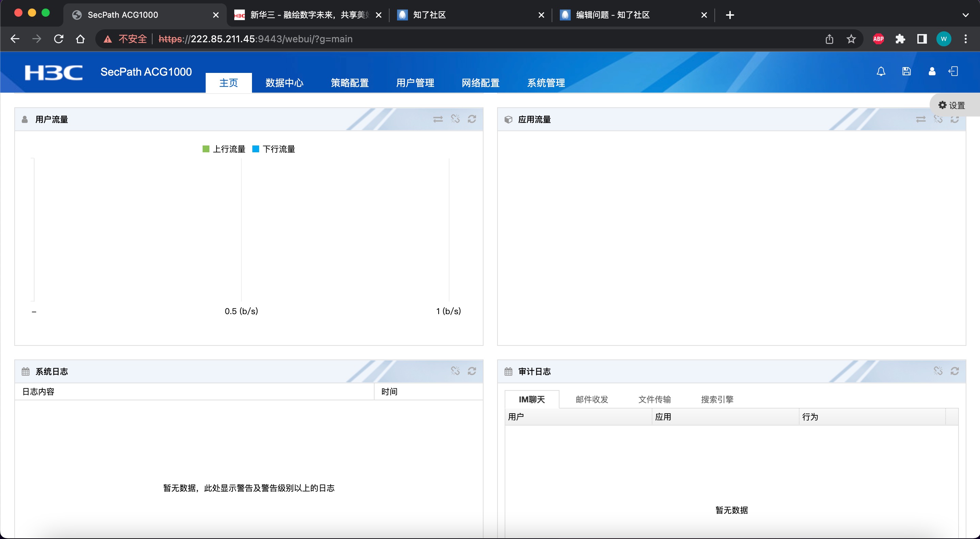Screen dimensions: 980x539
Task: Toggle 上行流量 legend series
Action: tap(228, 149)
